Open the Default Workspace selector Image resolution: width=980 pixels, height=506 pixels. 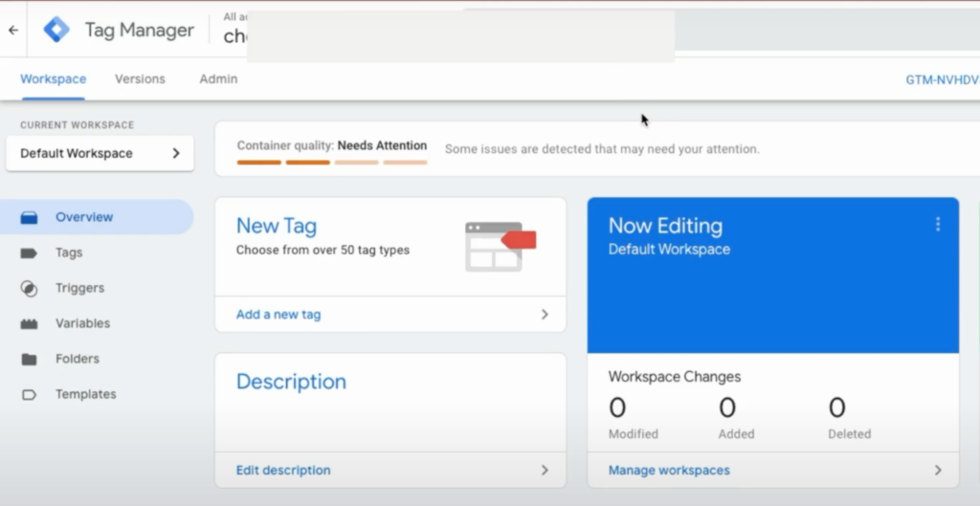100,153
